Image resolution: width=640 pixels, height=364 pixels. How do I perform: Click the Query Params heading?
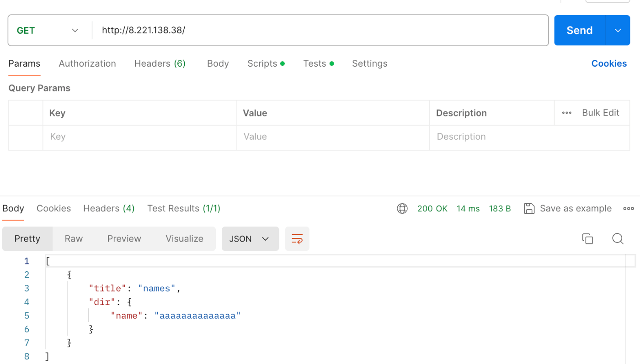(x=39, y=88)
